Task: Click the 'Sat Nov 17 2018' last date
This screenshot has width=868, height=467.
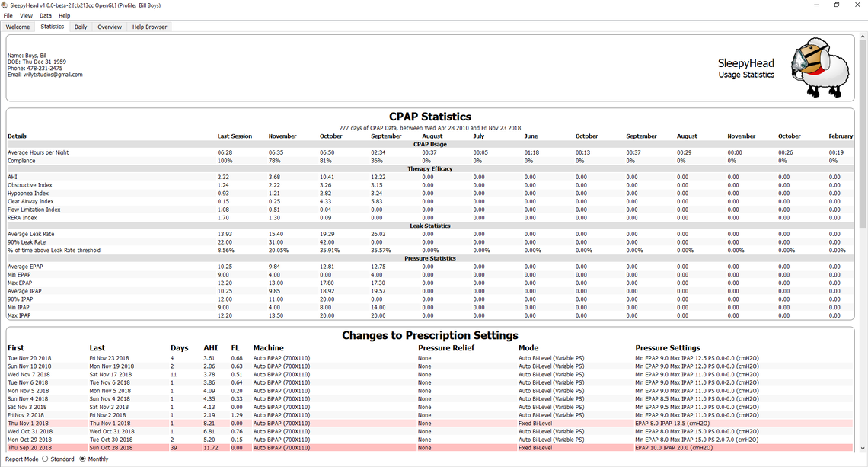Action: coord(110,375)
